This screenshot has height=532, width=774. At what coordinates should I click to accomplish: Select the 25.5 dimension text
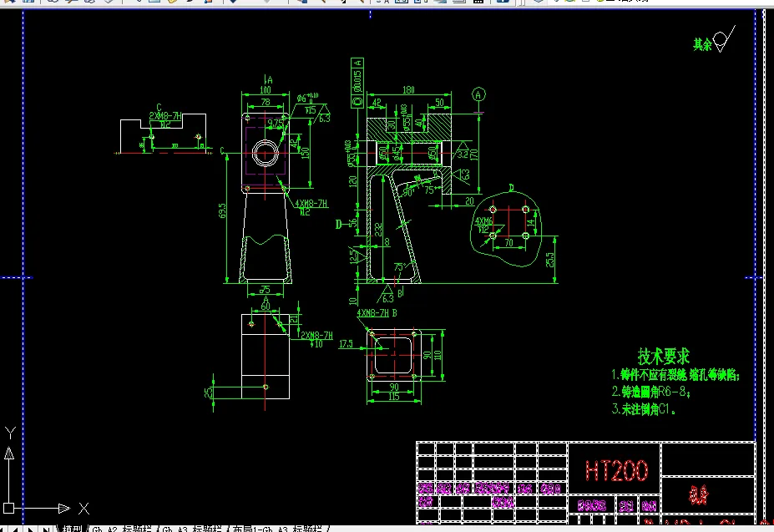click(x=550, y=260)
